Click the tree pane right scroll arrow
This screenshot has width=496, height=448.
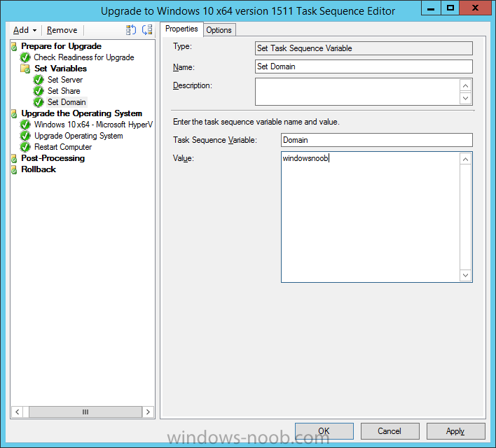click(148, 412)
